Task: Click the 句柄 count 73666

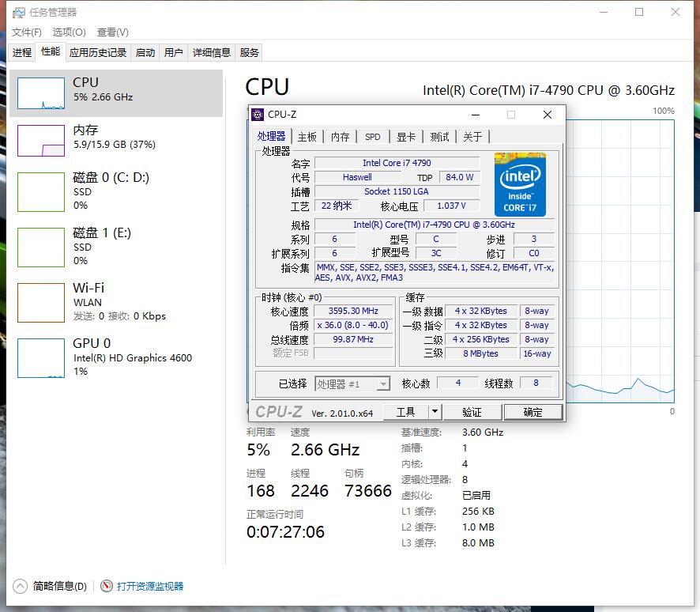Action: coord(368,491)
